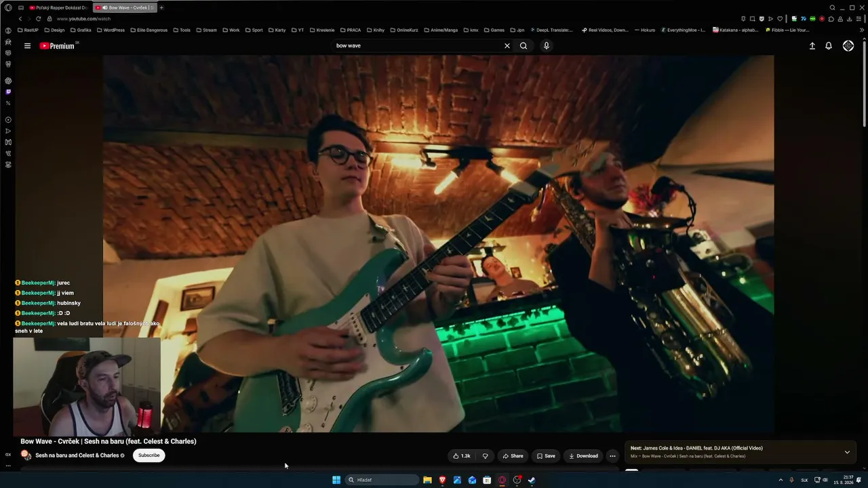Search tabs with the browser magnifier icon
Screen dimensions: 868x488
pos(833,7)
